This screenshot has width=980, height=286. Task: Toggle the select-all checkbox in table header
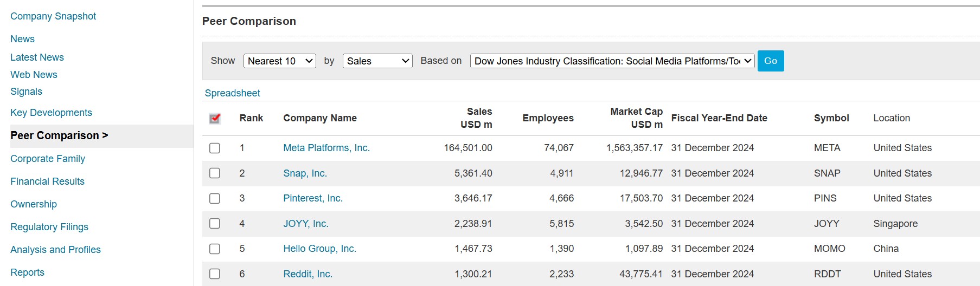(x=215, y=119)
